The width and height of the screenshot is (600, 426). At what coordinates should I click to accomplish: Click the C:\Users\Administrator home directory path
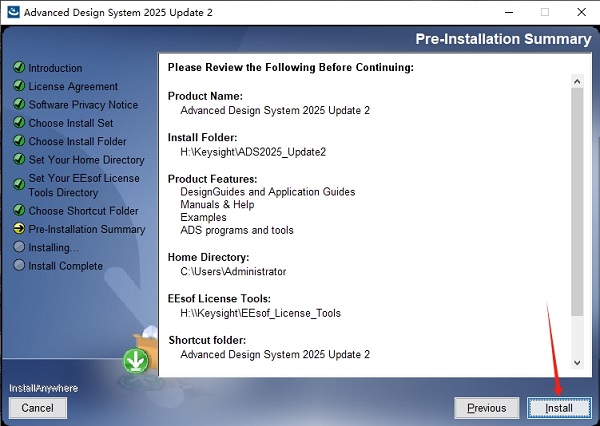point(233,272)
